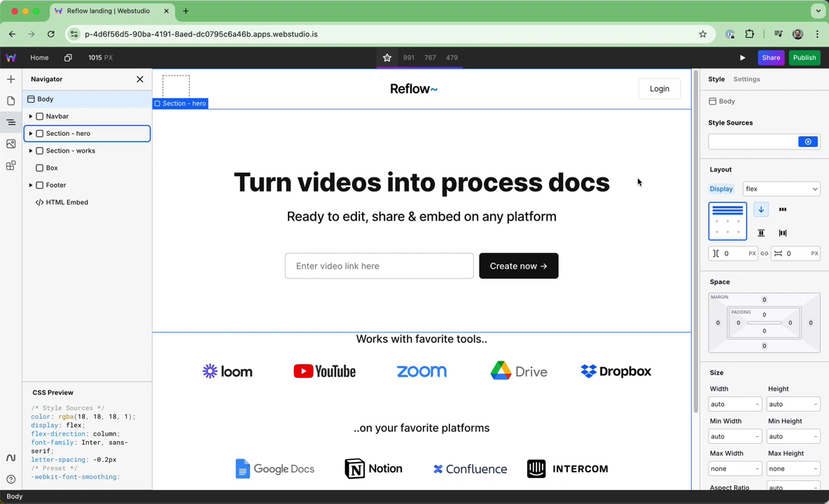Viewport: 829px width, 504px height.
Task: Click the Style Sources blue target button
Action: coord(808,141)
